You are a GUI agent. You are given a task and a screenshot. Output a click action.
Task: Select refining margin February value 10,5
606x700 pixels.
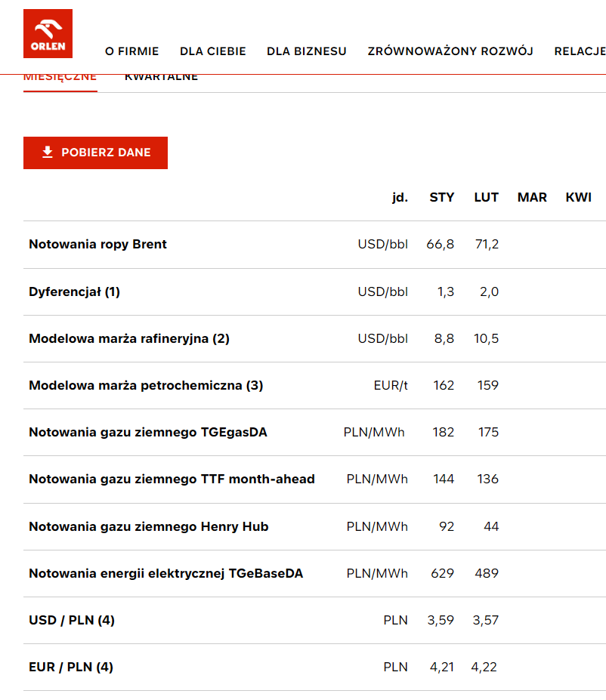(x=486, y=338)
